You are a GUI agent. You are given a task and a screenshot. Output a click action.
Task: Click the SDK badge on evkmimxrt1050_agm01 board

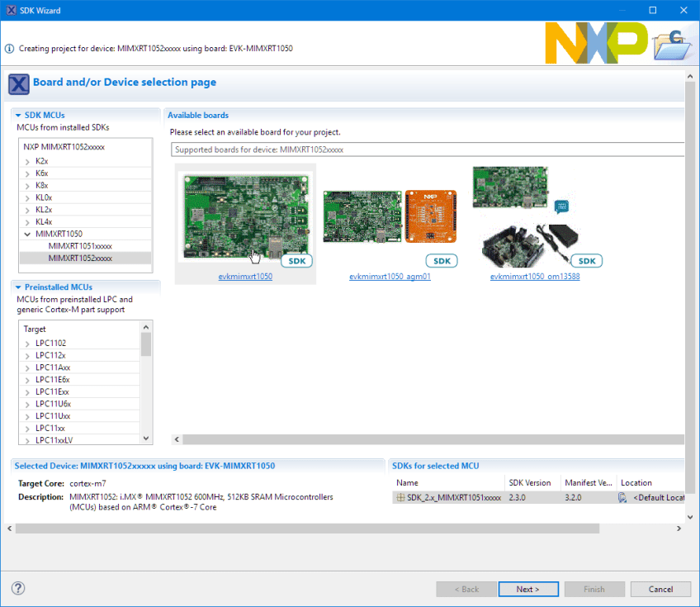(442, 260)
